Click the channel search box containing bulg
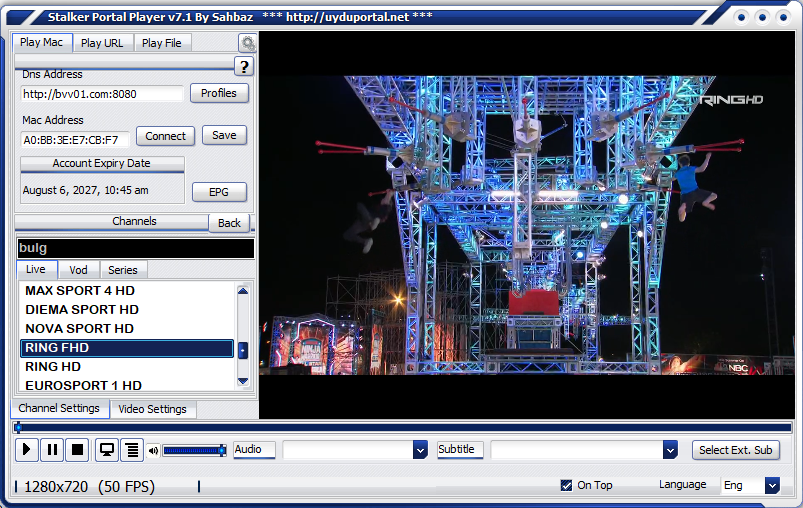This screenshot has height=508, width=803. [x=136, y=248]
